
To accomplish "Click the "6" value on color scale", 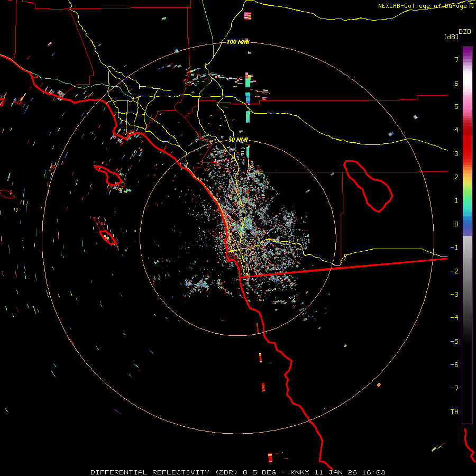I will click(456, 84).
